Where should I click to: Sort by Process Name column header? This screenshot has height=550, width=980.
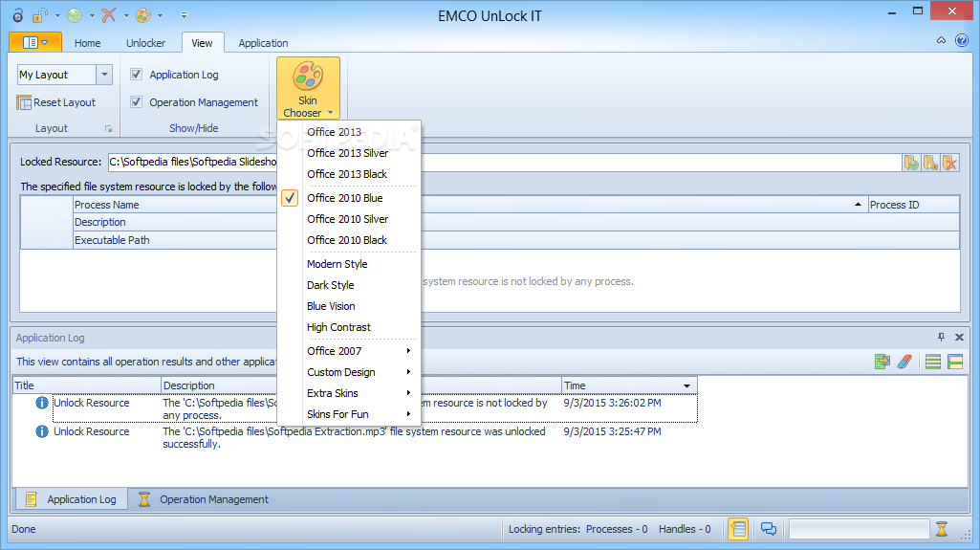point(470,205)
